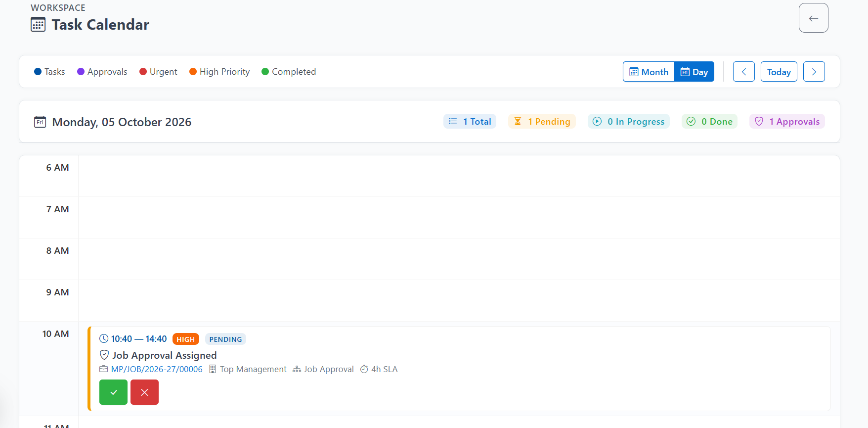Click the 10:40 — 14:40 time range
This screenshot has width=868, height=428.
[x=139, y=339]
